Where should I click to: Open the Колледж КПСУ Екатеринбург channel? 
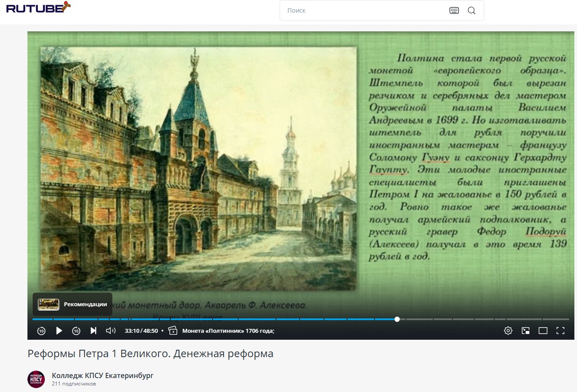pos(103,375)
